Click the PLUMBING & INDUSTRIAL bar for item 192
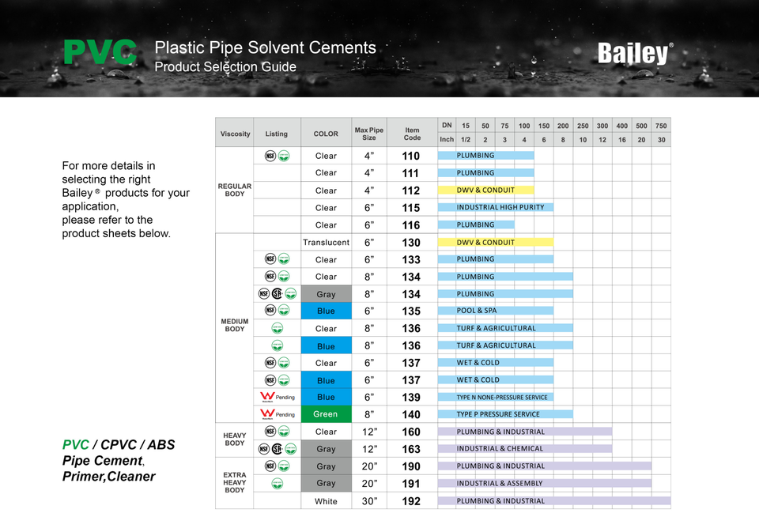Image resolution: width=759 pixels, height=532 pixels. click(554, 500)
